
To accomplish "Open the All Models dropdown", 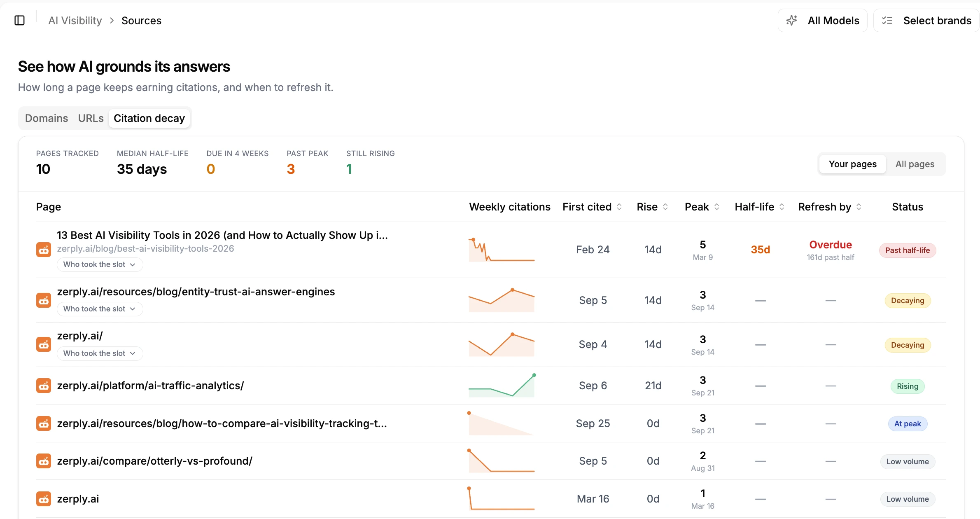I will pos(822,21).
